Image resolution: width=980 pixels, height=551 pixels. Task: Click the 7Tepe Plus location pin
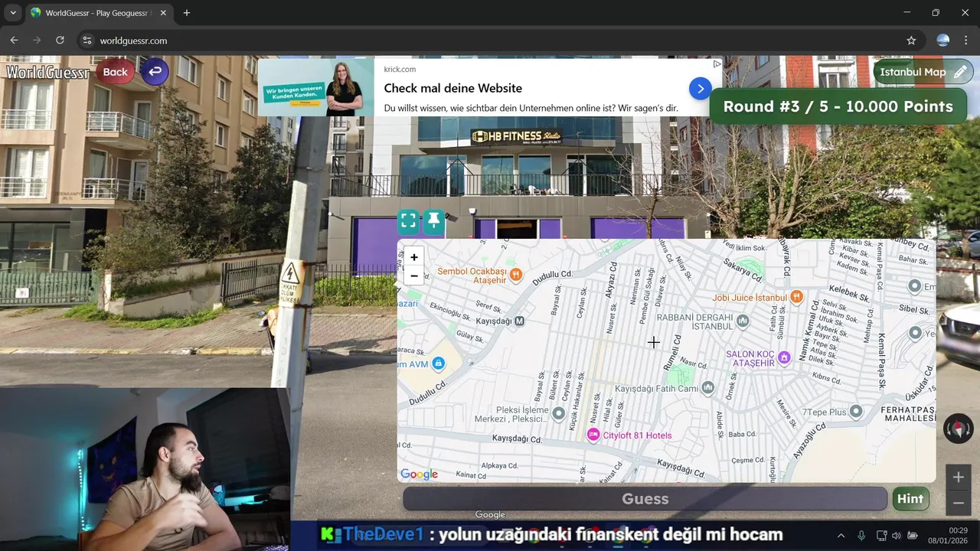click(x=856, y=412)
